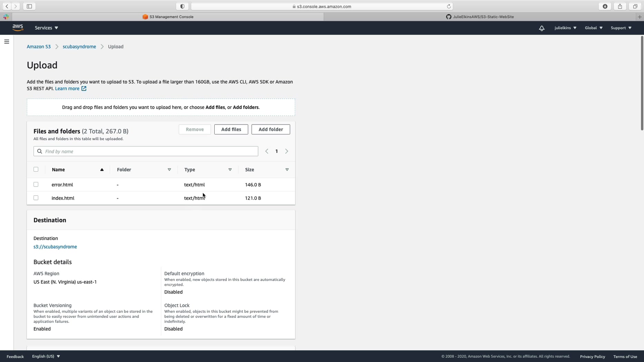Click the AWS logo home icon

coord(18,28)
